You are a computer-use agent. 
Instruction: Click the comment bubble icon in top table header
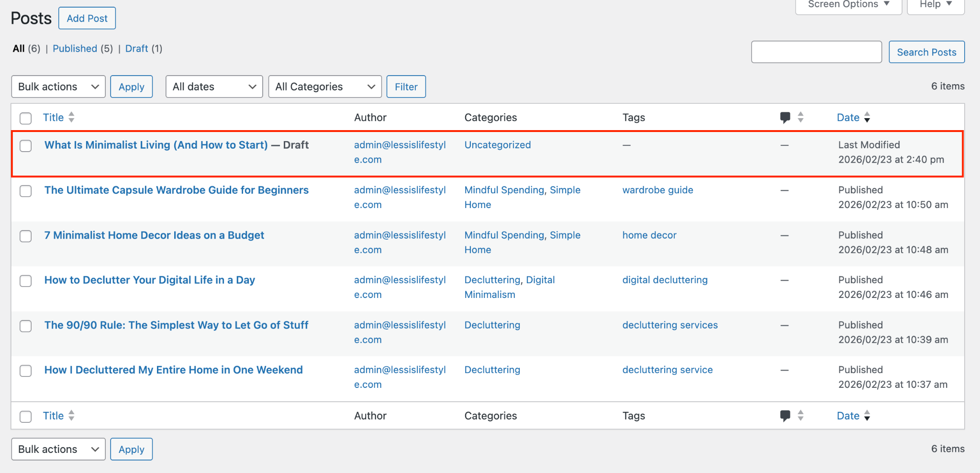coord(784,117)
